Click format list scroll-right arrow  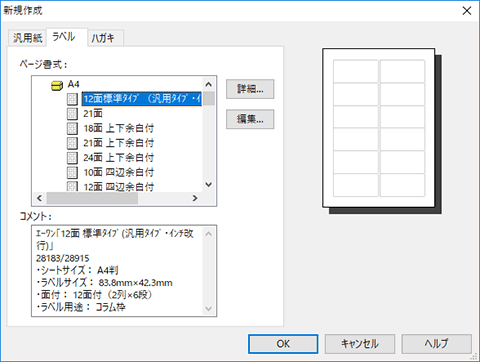click(x=195, y=198)
